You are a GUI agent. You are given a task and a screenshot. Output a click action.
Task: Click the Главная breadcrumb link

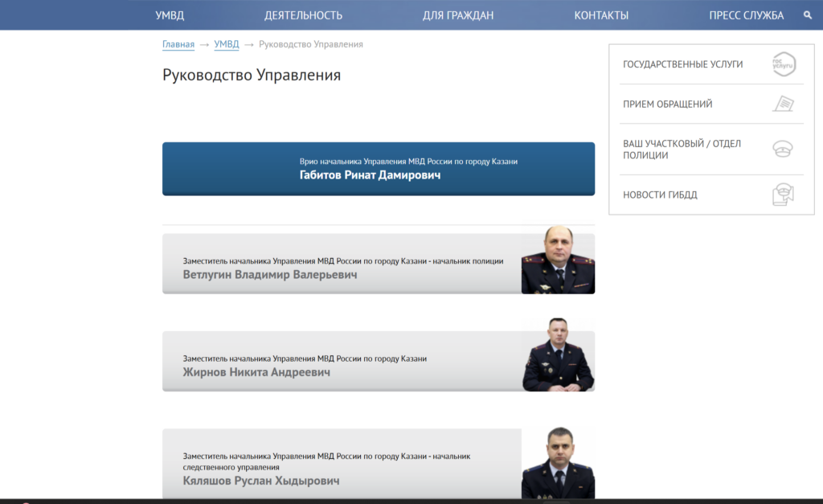pos(178,44)
